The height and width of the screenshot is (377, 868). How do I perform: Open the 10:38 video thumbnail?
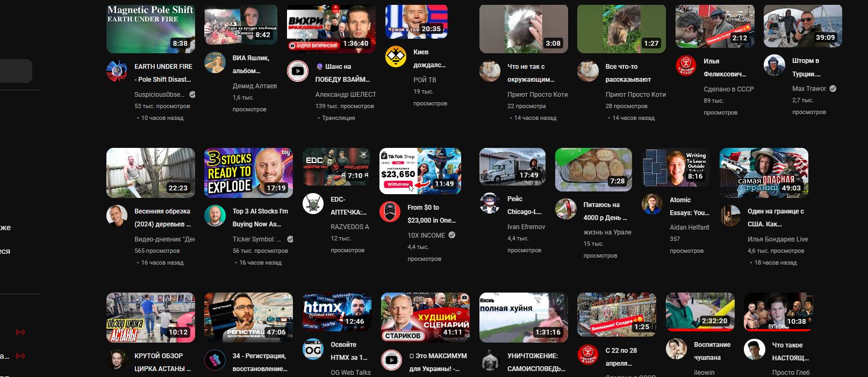778,312
